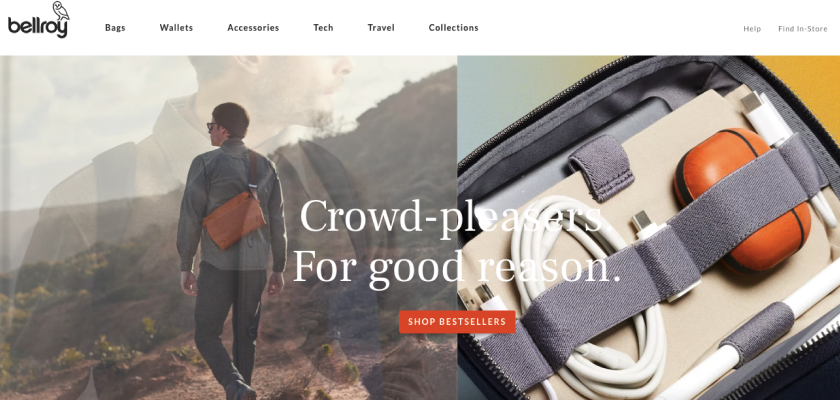Click the hiking man hero image
This screenshot has width=840, height=400.
[x=228, y=228]
